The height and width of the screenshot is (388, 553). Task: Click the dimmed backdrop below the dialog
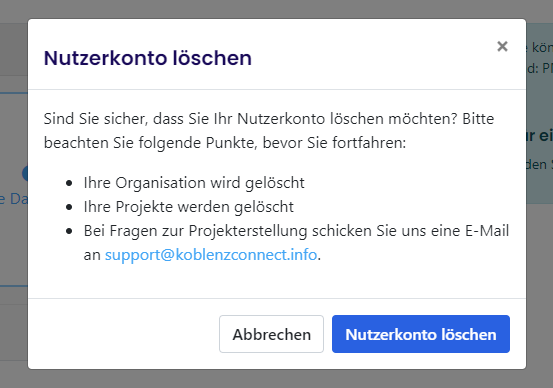pyautogui.click(x=276, y=379)
